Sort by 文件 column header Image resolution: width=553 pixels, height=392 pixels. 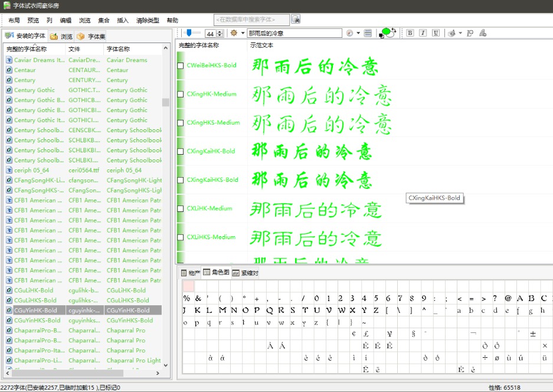[x=84, y=48]
